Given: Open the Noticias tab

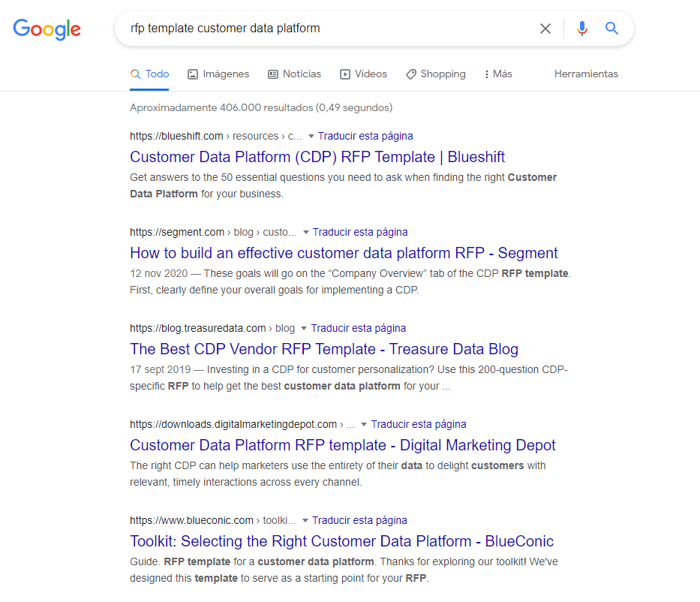Looking at the screenshot, I should (294, 74).
